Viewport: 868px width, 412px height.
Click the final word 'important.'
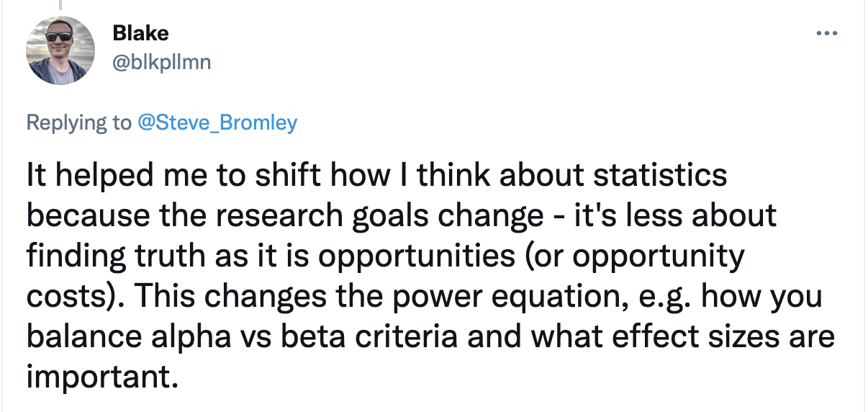(x=101, y=377)
